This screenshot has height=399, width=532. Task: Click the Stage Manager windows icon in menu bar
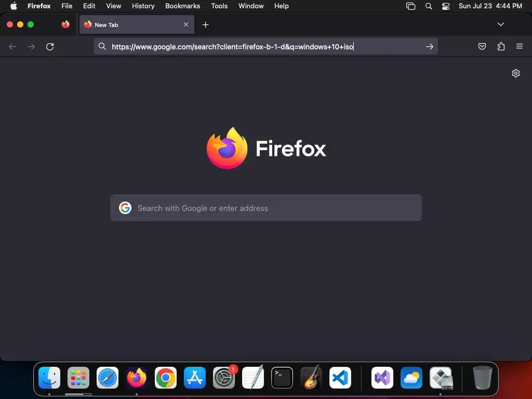pyautogui.click(x=410, y=6)
